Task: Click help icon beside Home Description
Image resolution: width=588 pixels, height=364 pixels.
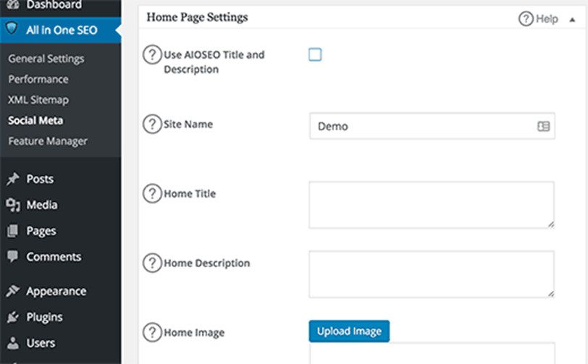Action: pyautogui.click(x=152, y=263)
